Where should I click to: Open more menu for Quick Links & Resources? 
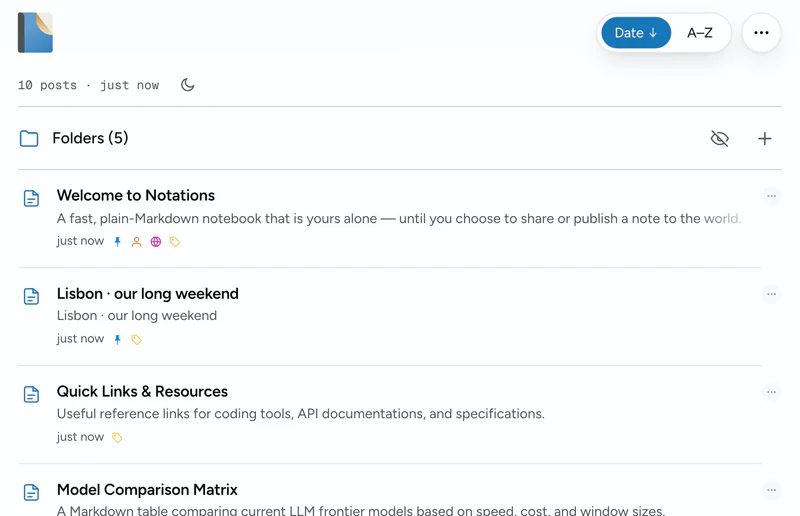771,392
